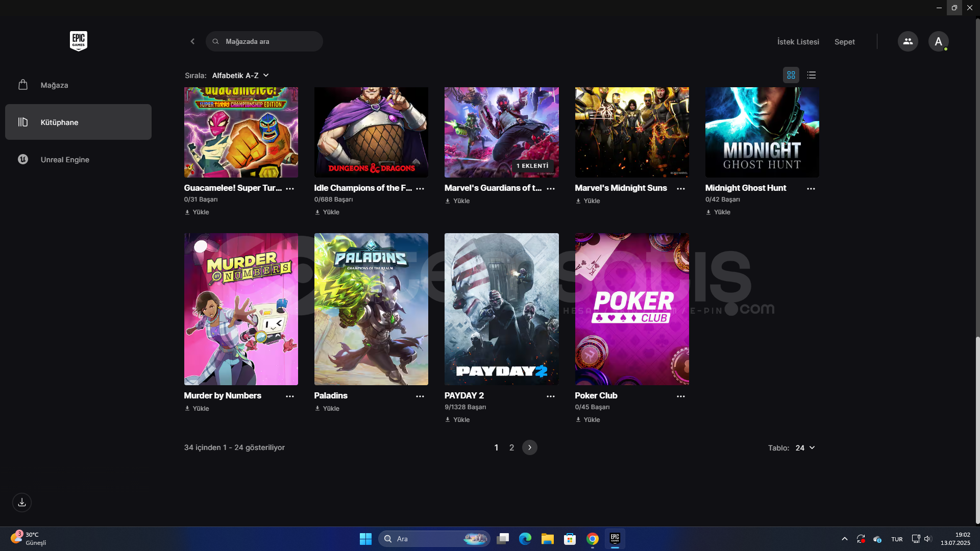This screenshot has width=980, height=551.
Task: Open the weather widget showing 30°C
Action: 29,538
